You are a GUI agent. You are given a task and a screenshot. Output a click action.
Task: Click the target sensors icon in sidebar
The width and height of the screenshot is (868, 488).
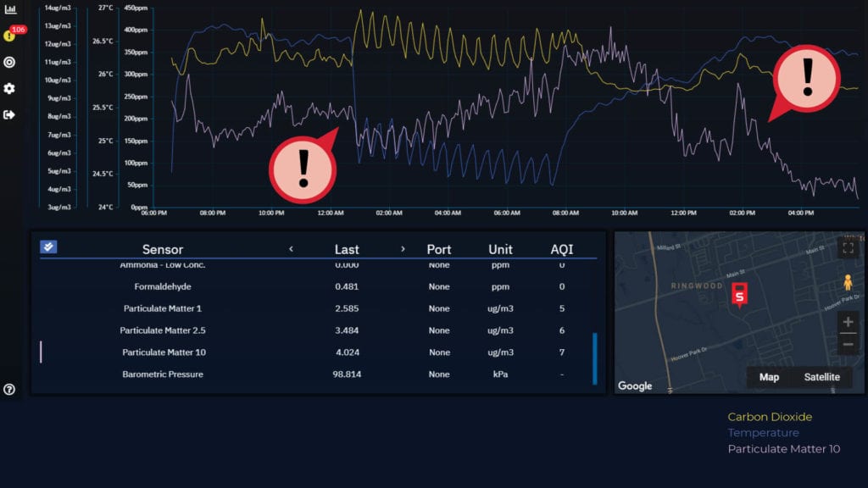[x=9, y=62]
